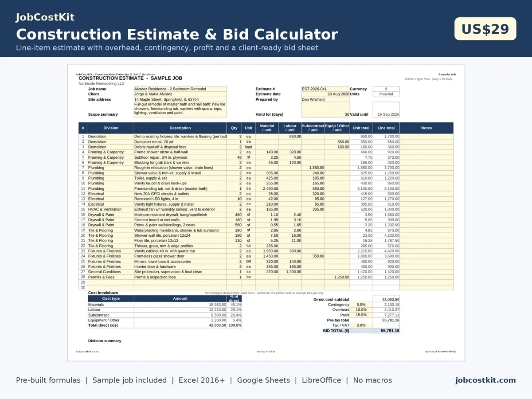Click the 'Permits & Fees' division cell
Viewport: 532px width, 399px height.
111,277
